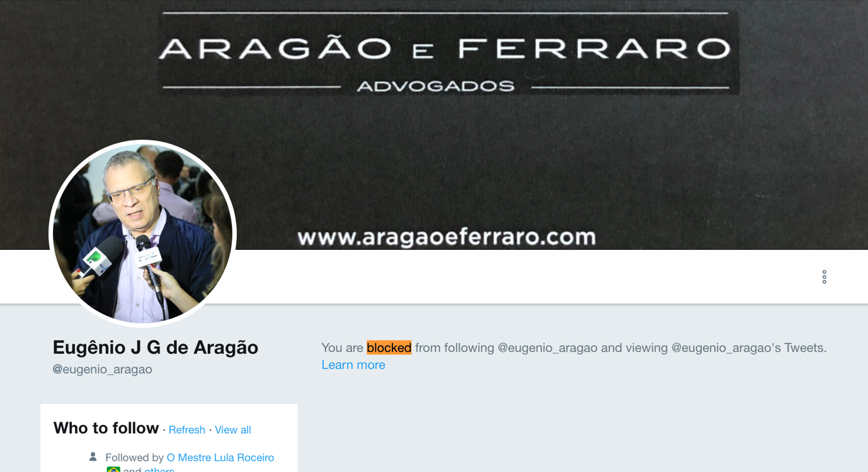Viewport: 868px width, 472px height.
Task: Refresh the Who to follow suggestions
Action: click(x=186, y=430)
